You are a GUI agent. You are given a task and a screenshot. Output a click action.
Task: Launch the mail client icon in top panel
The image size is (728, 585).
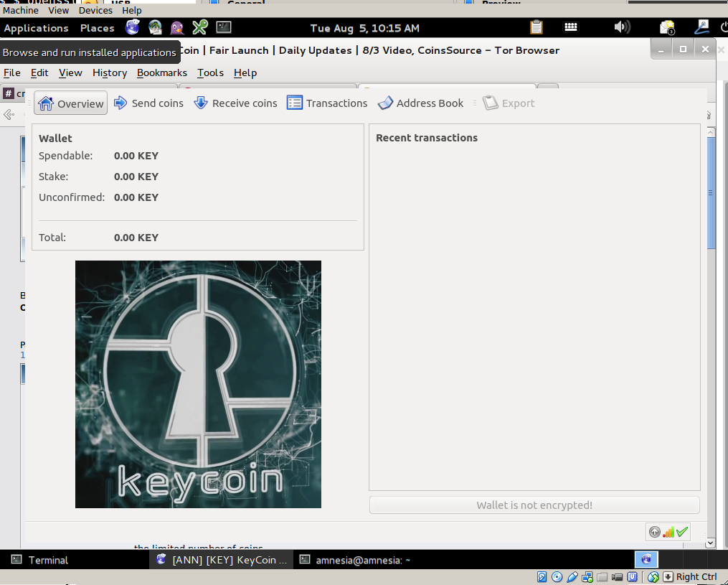click(155, 27)
